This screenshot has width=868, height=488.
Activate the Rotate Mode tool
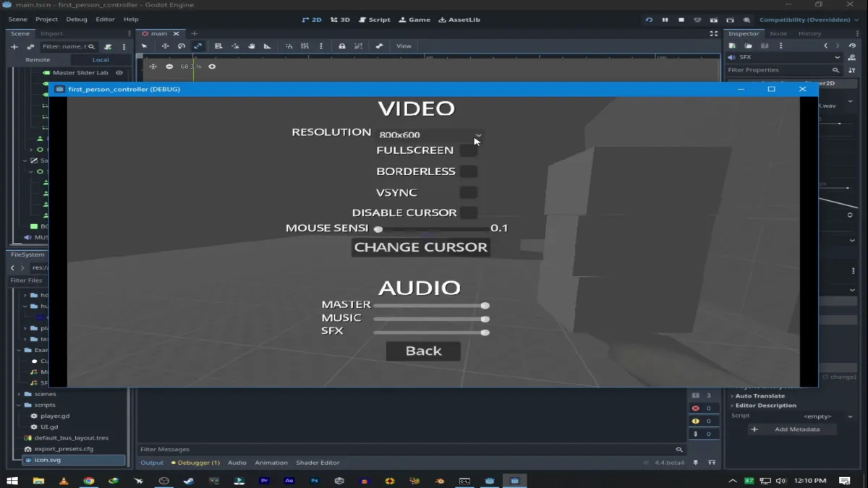182,46
